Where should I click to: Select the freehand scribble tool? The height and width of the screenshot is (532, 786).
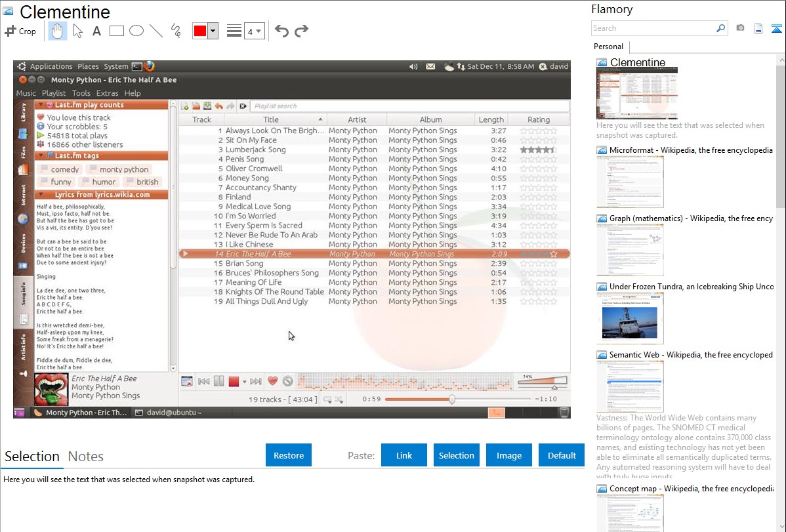pos(176,31)
